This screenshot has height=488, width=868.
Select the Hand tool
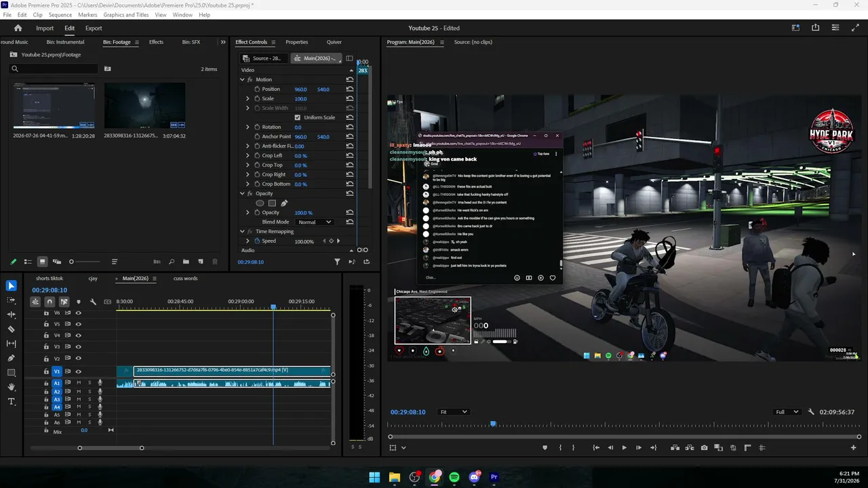(x=12, y=387)
